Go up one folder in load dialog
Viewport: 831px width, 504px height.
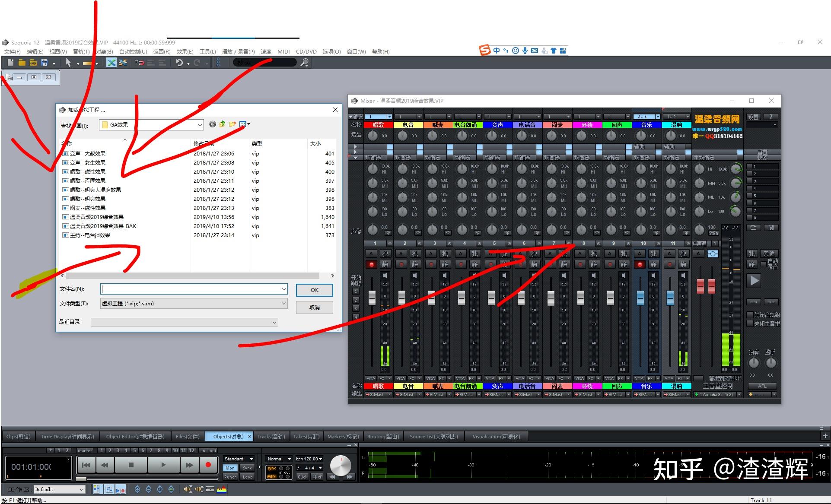point(222,124)
